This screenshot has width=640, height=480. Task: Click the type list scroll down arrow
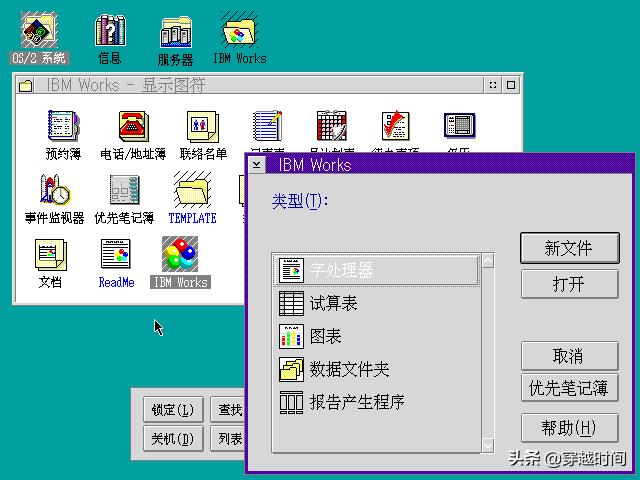488,444
